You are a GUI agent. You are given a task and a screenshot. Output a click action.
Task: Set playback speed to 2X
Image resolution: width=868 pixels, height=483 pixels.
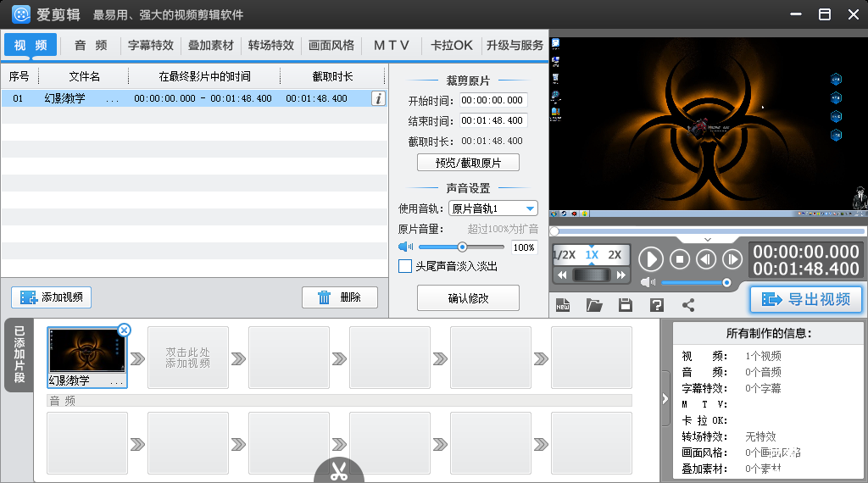(615, 255)
